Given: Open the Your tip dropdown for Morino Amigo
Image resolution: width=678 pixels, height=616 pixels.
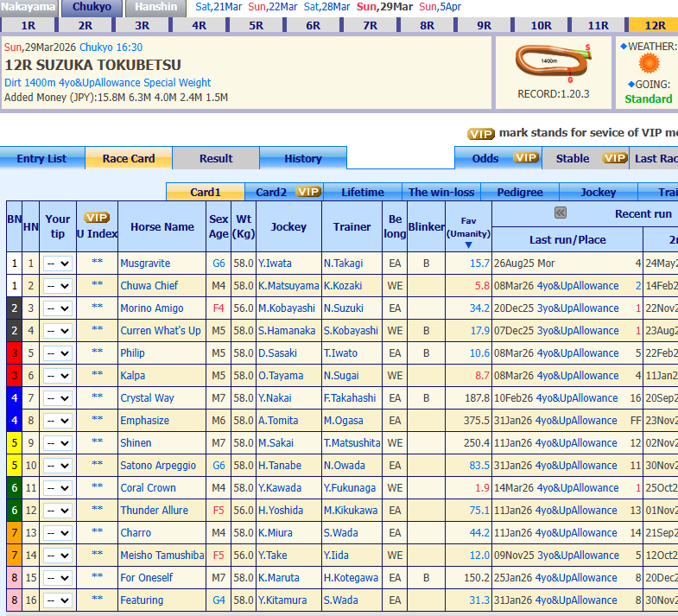Looking at the screenshot, I should pyautogui.click(x=58, y=308).
